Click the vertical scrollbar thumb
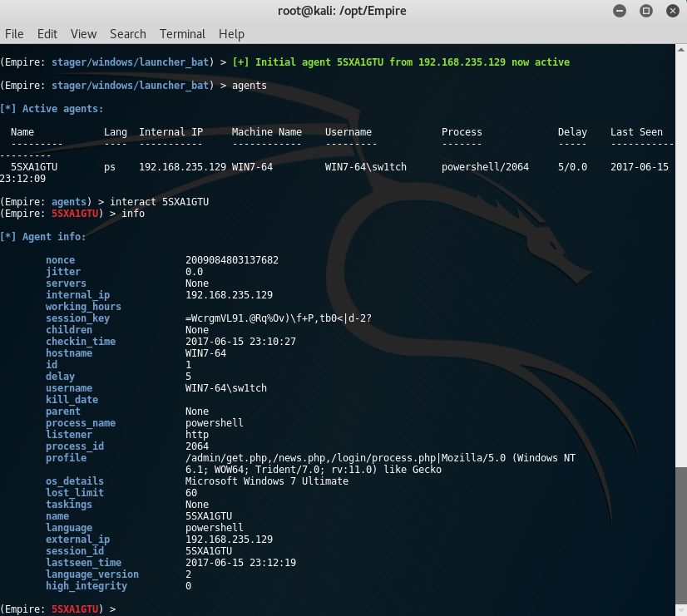The width and height of the screenshot is (687, 616). click(681, 535)
